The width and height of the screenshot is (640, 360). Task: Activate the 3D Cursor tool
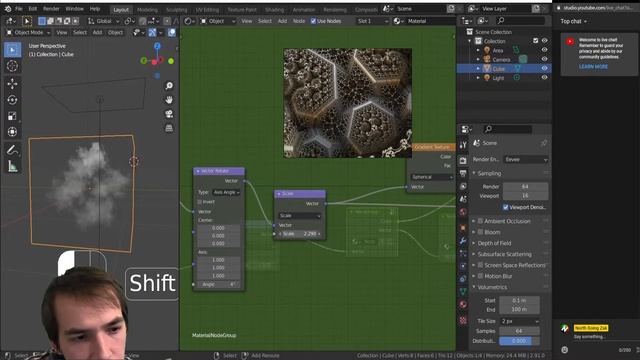(x=12, y=66)
